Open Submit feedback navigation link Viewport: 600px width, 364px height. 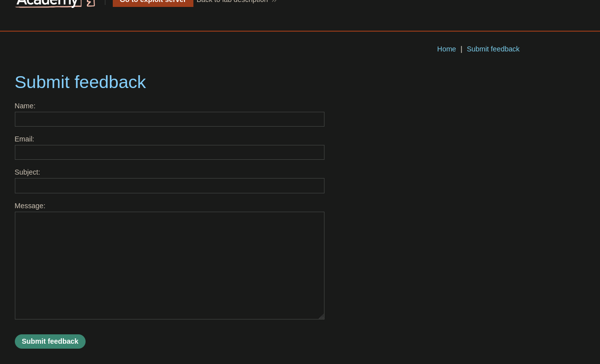coord(493,49)
